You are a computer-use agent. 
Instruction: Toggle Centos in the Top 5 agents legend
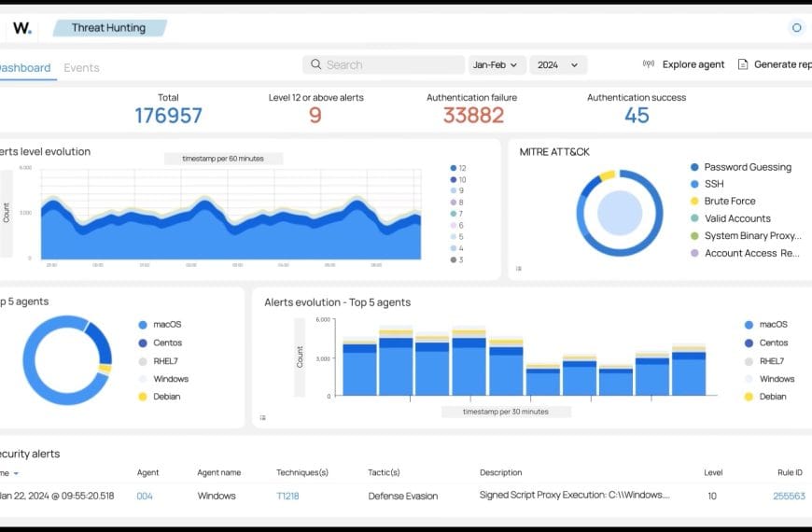point(161,343)
